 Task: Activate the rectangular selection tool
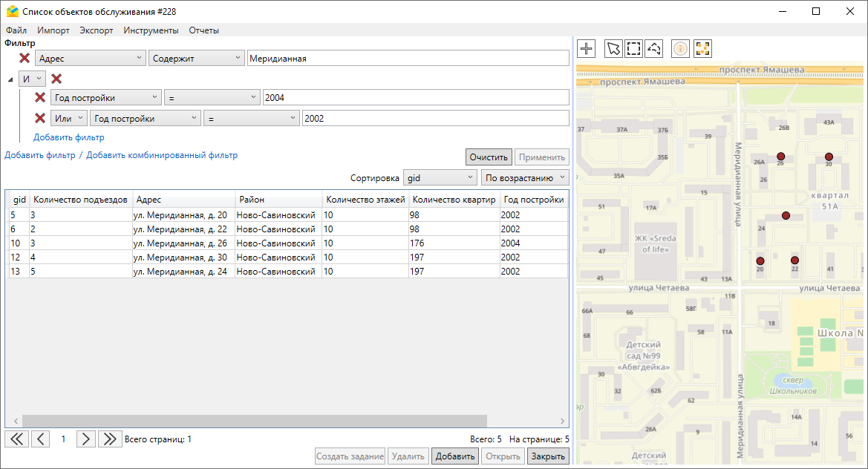(x=633, y=49)
